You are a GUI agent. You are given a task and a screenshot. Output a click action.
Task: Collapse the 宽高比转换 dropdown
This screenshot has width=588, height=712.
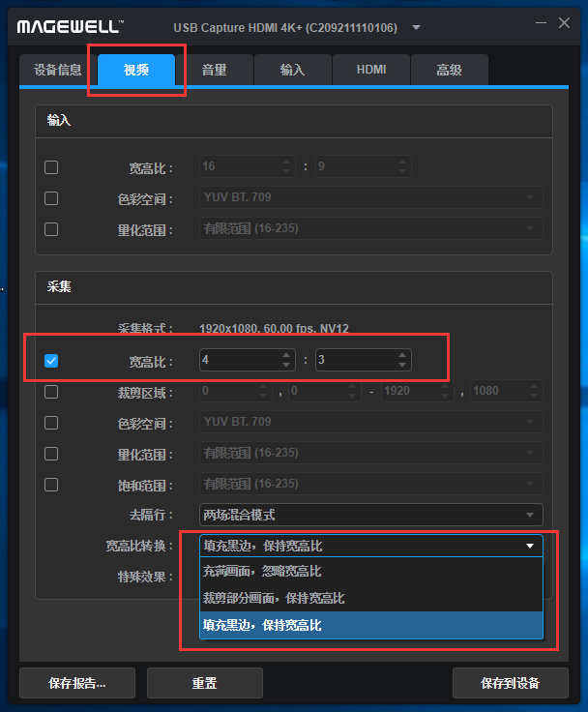tap(371, 546)
